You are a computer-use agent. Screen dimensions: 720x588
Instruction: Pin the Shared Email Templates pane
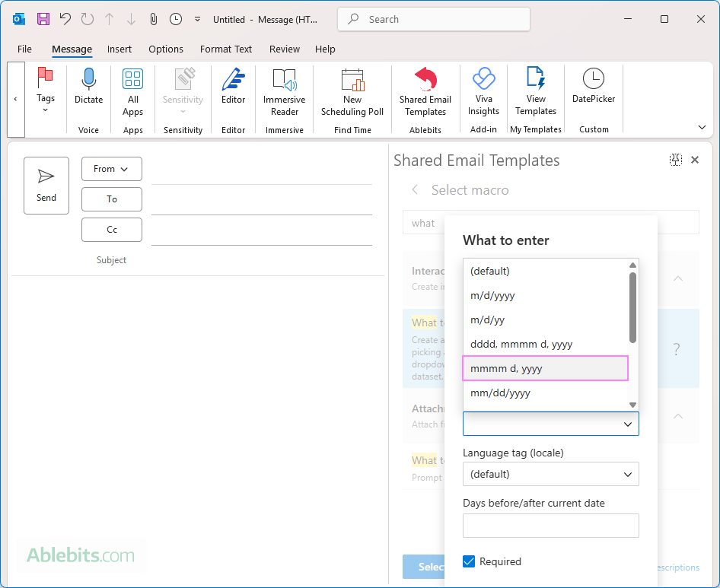coord(675,160)
